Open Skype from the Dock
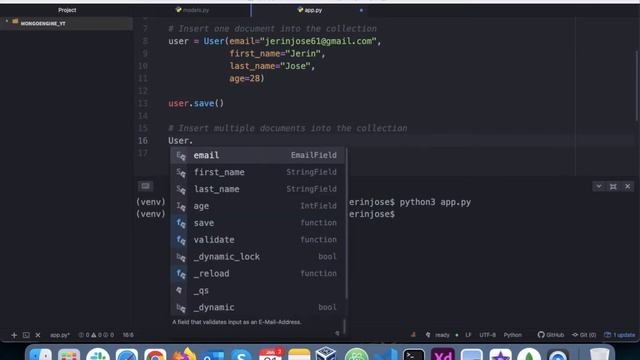 pyautogui.click(x=241, y=355)
